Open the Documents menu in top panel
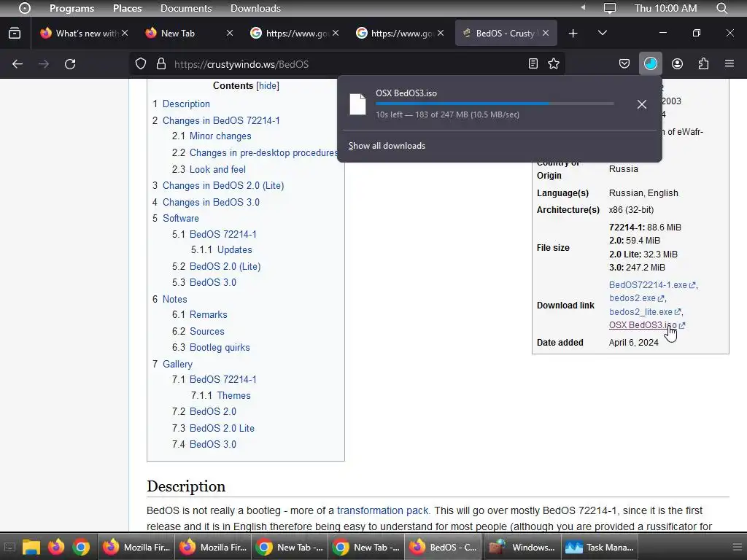The height and width of the screenshot is (560, 747). point(186,8)
